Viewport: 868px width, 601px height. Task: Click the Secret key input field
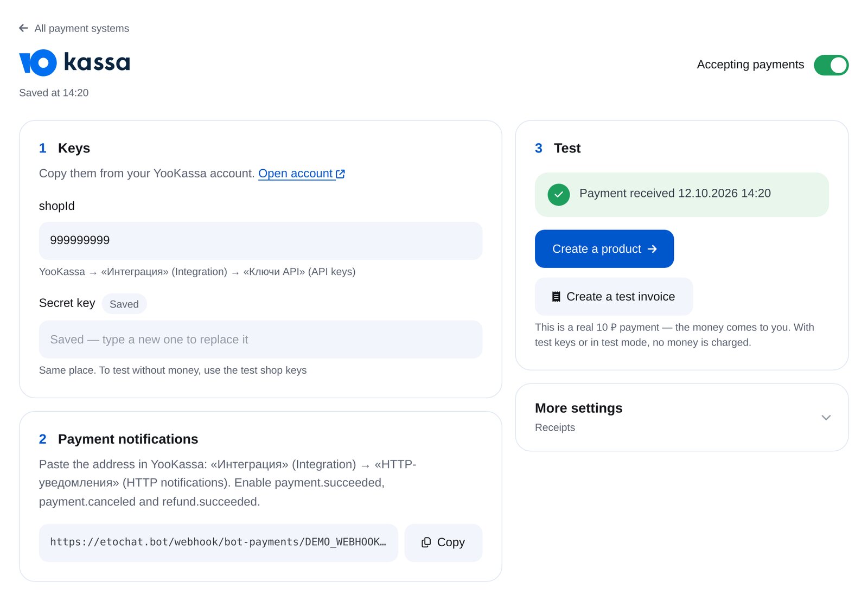[260, 340]
